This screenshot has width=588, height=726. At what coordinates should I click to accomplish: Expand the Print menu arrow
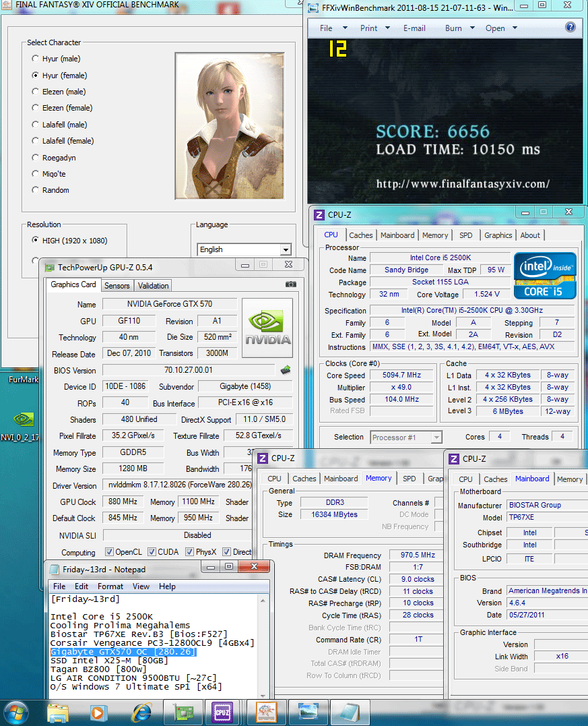388,28
